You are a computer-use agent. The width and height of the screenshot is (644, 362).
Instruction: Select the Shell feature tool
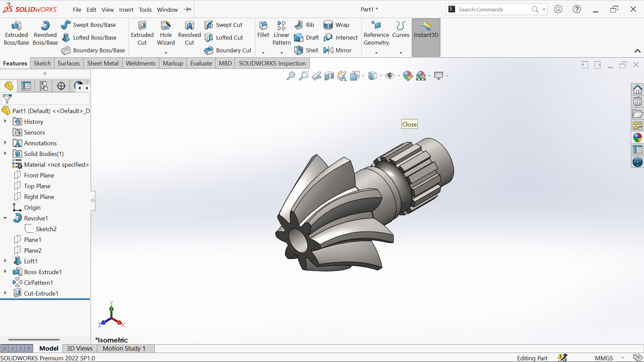point(306,50)
